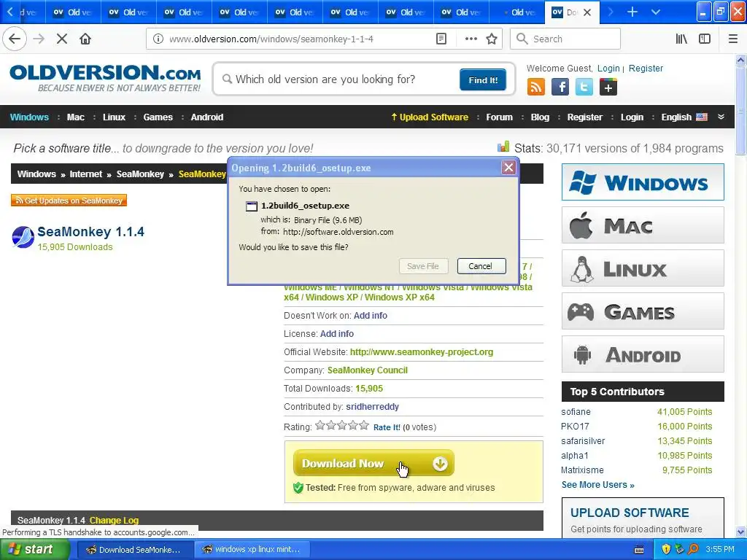This screenshot has width=747, height=560.
Task: Click the security shield tray icon
Action: 666,550
